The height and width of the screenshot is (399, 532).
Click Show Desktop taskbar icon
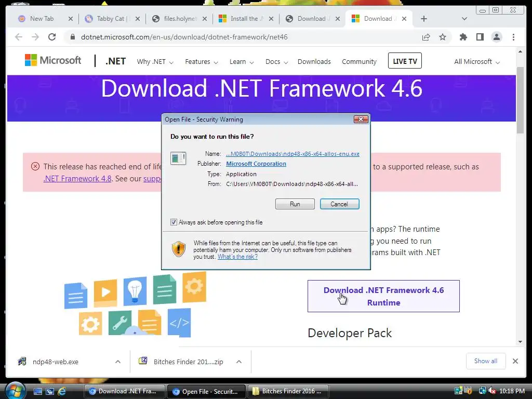(x=38, y=392)
